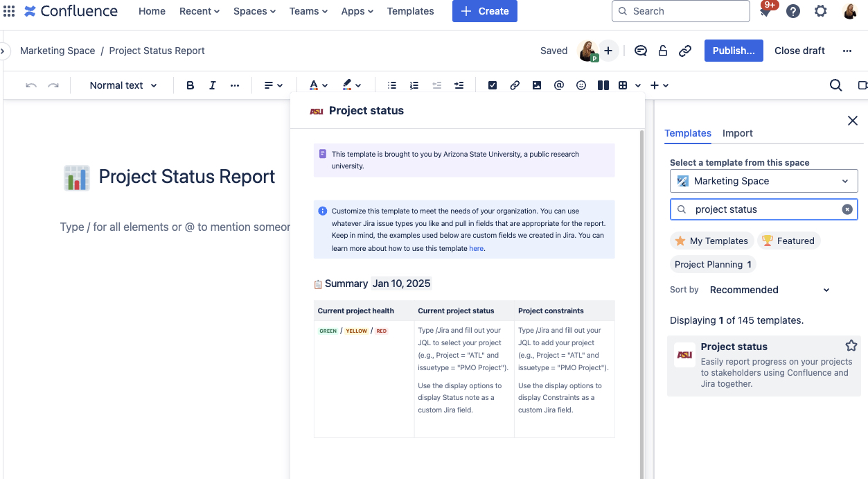Open the Normal text style dropdown

123,85
